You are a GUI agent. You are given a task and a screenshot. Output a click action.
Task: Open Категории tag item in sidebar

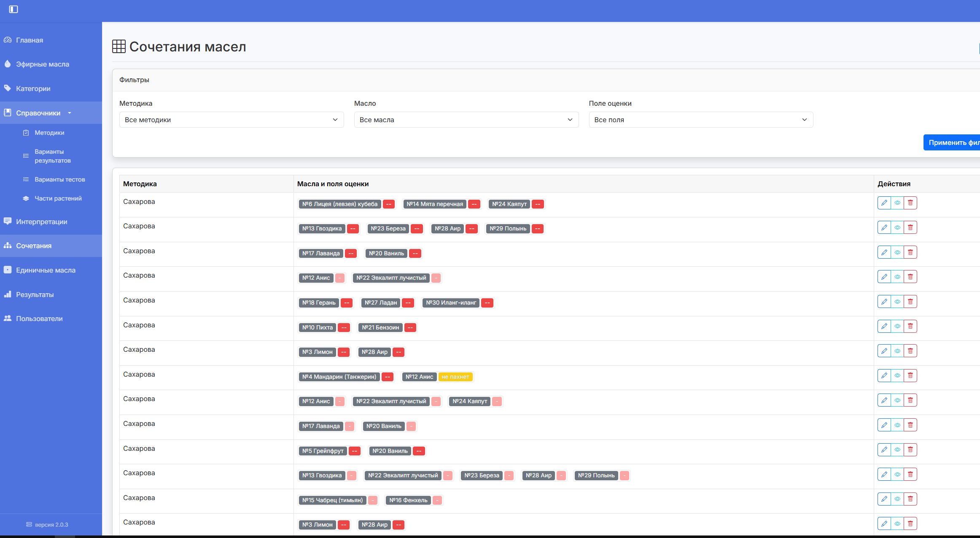coord(33,88)
